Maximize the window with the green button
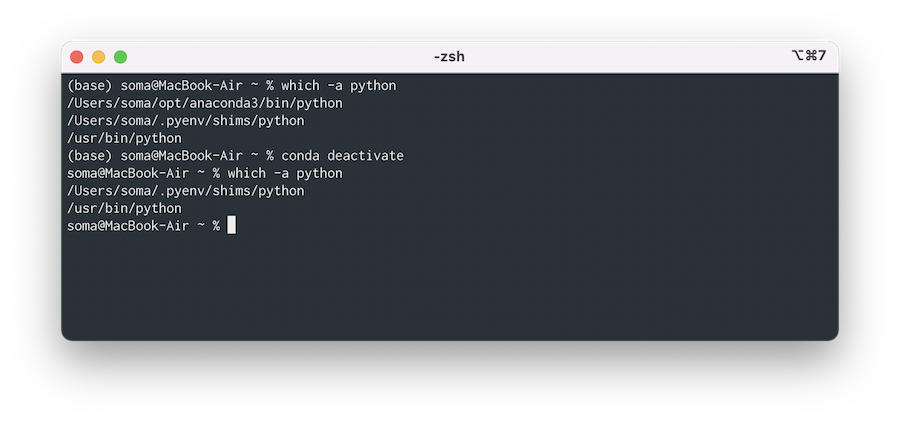The image size is (900, 422). point(121,57)
